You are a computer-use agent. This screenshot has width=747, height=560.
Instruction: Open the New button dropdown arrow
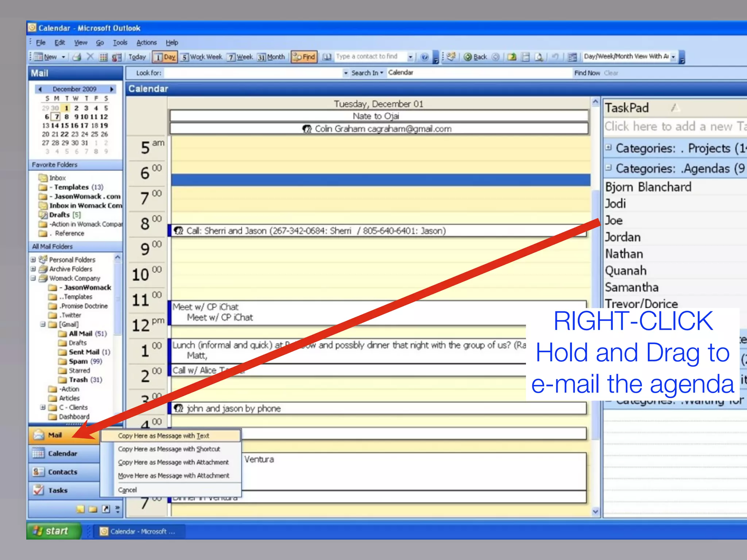point(63,57)
